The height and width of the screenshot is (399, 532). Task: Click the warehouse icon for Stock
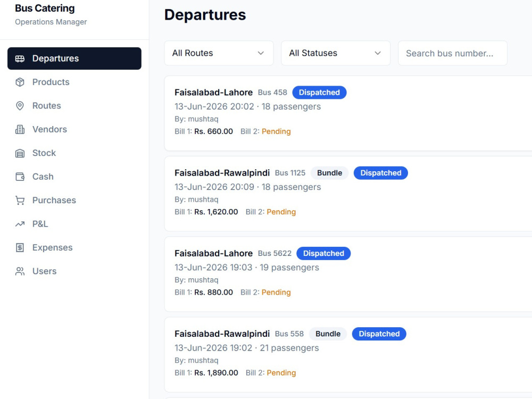20,153
